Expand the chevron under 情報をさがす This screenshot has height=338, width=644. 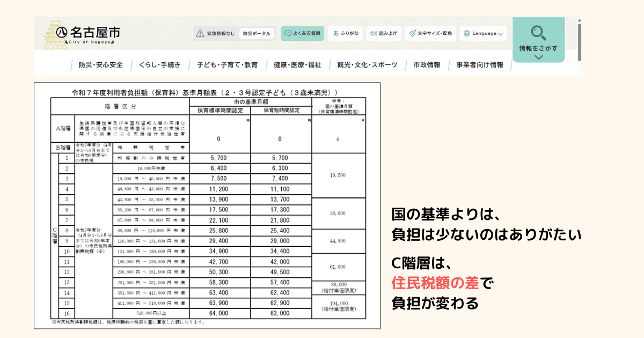click(x=539, y=57)
